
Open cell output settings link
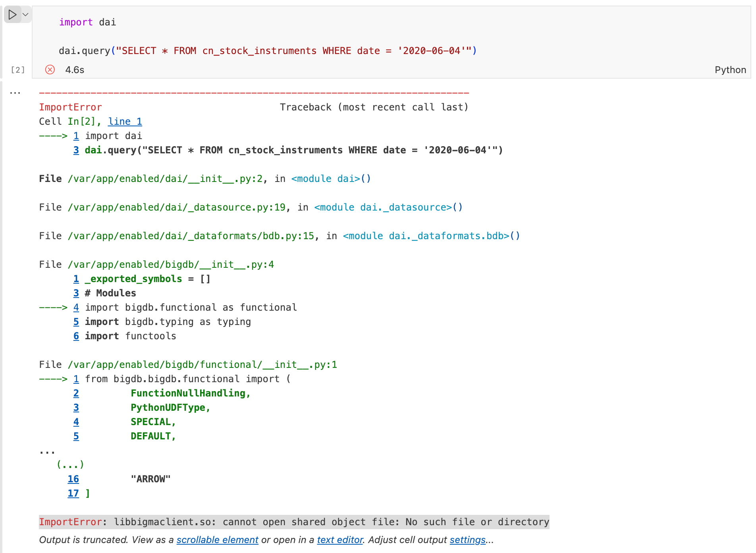point(467,540)
